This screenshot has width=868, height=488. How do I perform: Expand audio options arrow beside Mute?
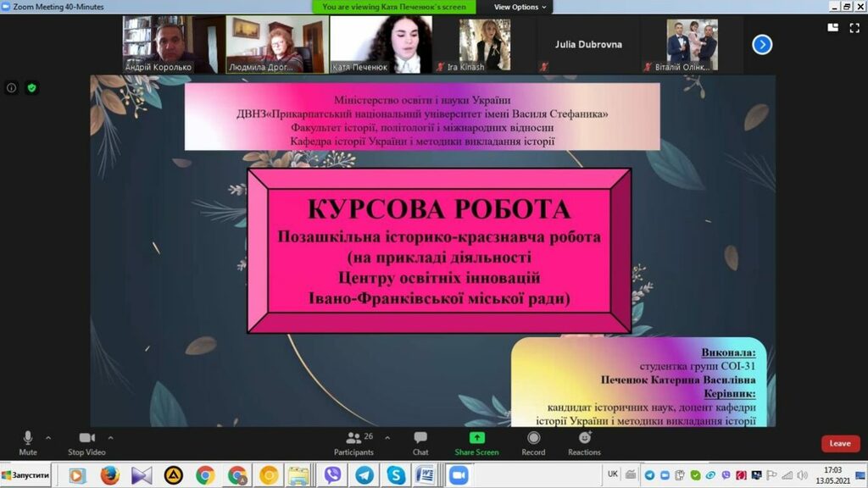(x=48, y=438)
